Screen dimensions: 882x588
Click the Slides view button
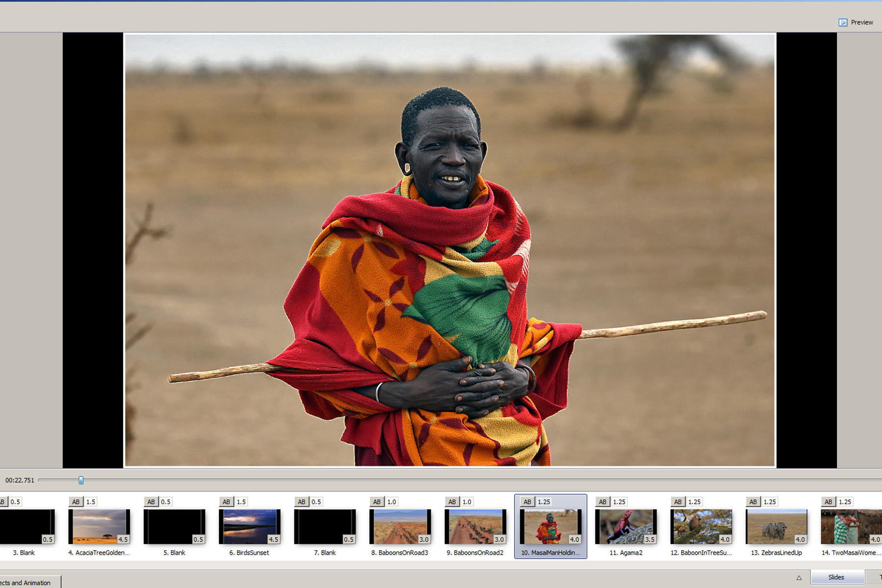837,577
